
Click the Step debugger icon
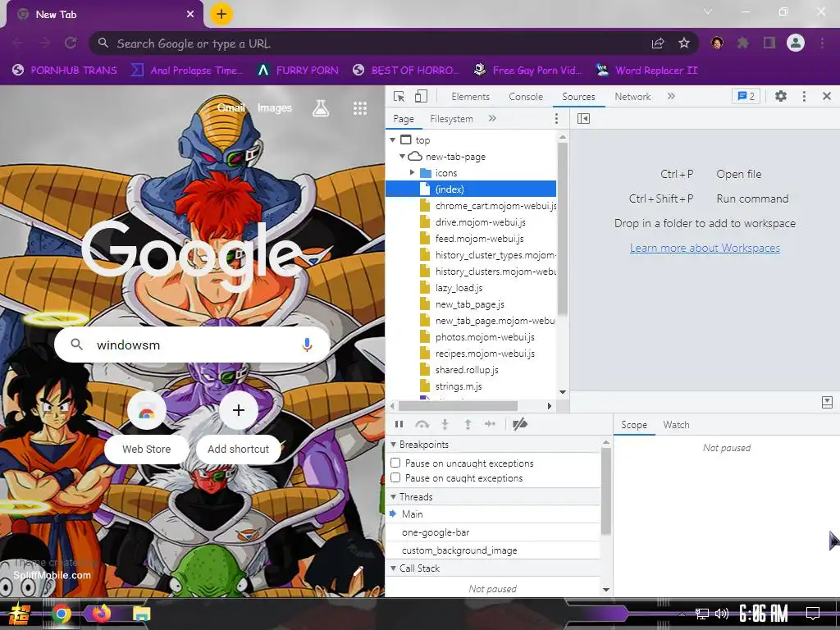[490, 424]
